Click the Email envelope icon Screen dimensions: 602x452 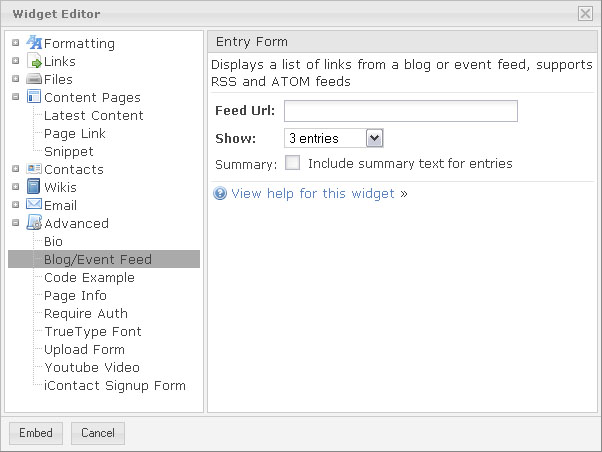pos(33,205)
